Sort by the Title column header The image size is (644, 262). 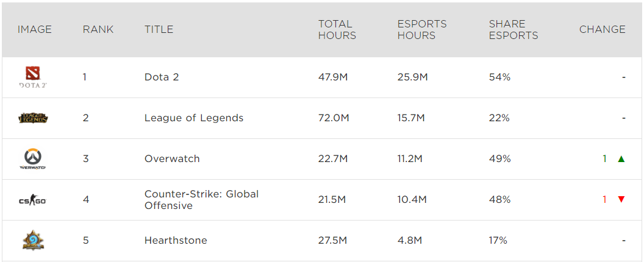(x=159, y=29)
